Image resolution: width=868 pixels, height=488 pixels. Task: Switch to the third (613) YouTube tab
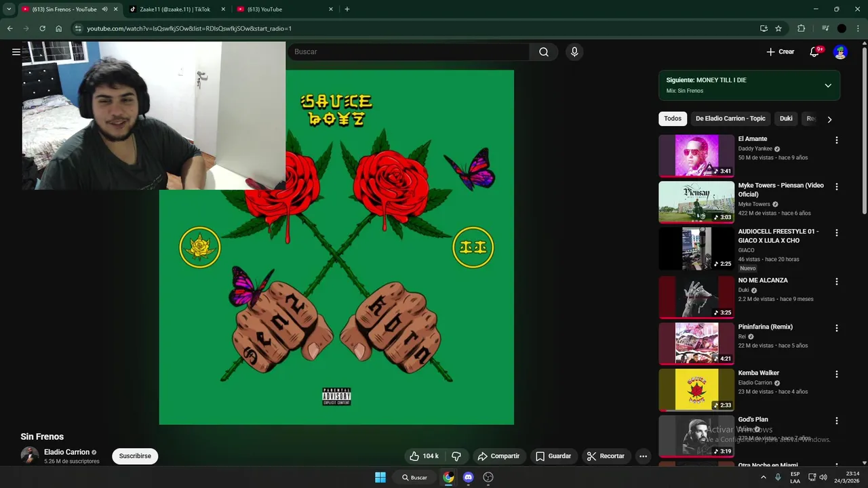pos(285,9)
